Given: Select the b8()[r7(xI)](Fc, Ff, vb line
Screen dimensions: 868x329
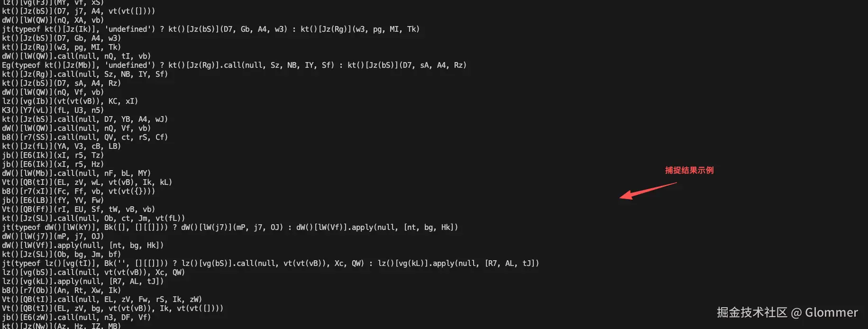Looking at the screenshot, I should (78, 191).
